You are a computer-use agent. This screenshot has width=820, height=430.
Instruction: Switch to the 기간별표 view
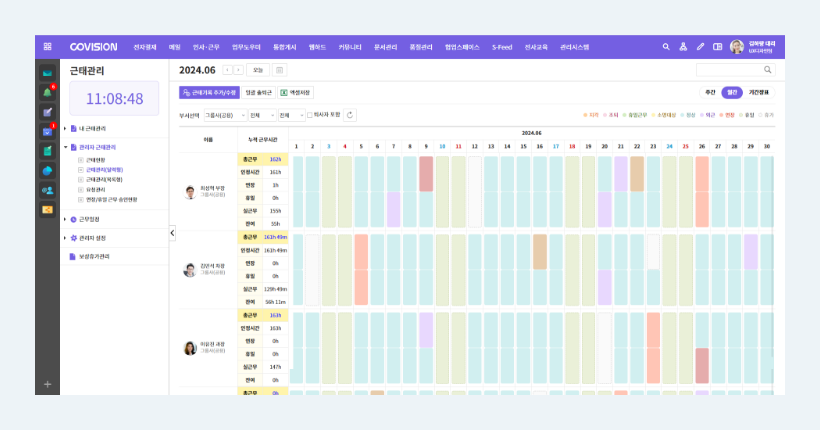tap(758, 93)
